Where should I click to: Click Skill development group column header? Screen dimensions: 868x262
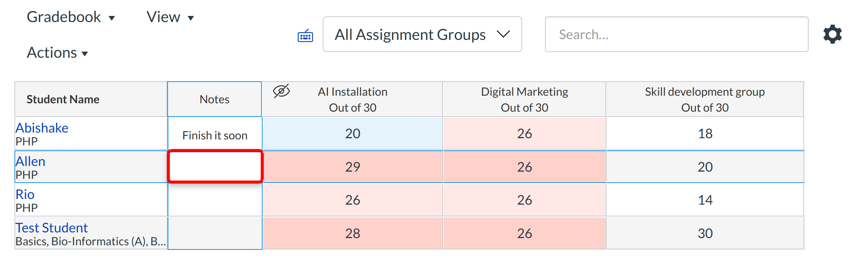pos(705,99)
